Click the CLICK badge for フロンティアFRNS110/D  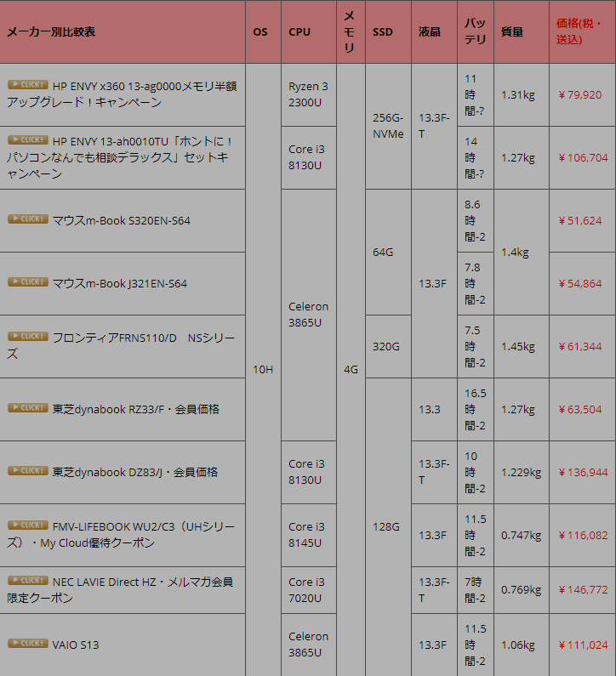tap(28, 337)
